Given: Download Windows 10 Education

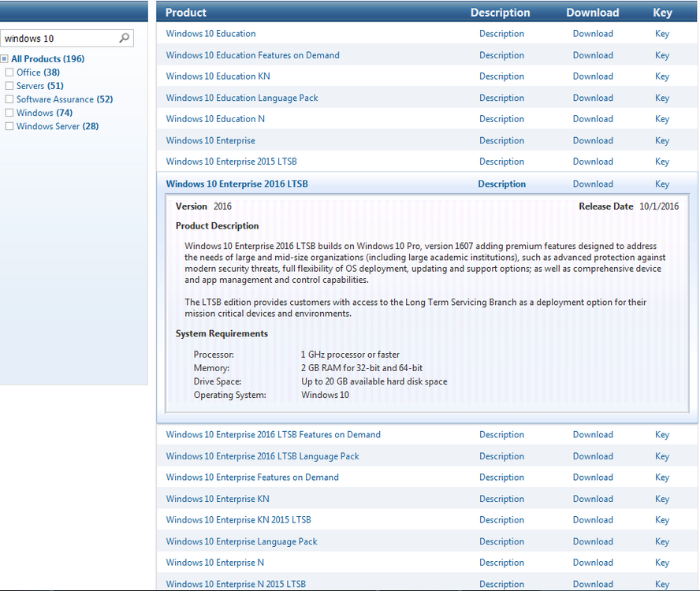Looking at the screenshot, I should click(593, 33).
